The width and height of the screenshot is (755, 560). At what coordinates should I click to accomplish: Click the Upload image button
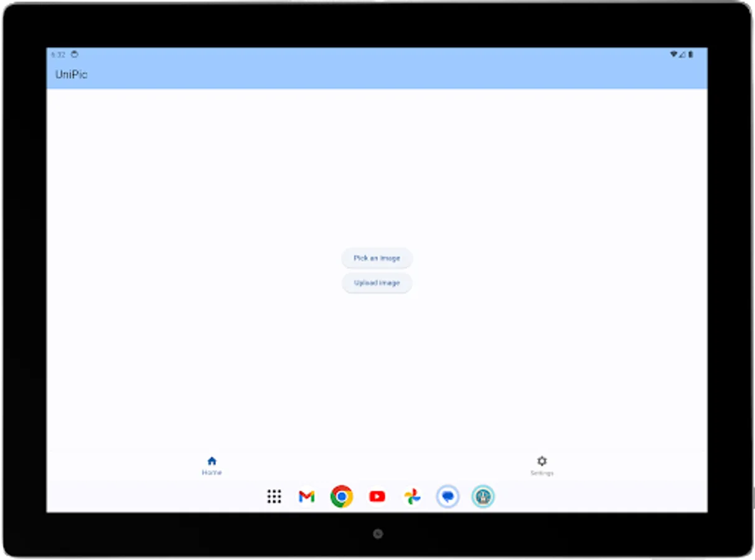pyautogui.click(x=377, y=282)
